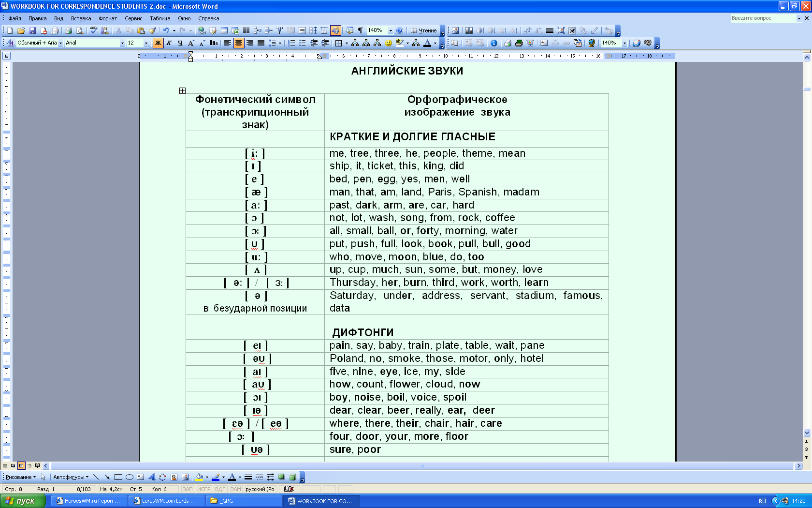This screenshot has height=508, width=812.
Task: Select the Oval drawing tool
Action: click(129, 477)
